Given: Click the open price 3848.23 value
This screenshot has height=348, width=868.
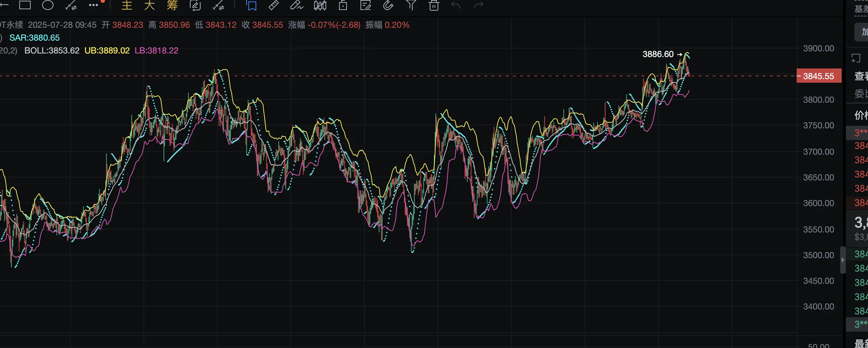Looking at the screenshot, I should pyautogui.click(x=127, y=25).
